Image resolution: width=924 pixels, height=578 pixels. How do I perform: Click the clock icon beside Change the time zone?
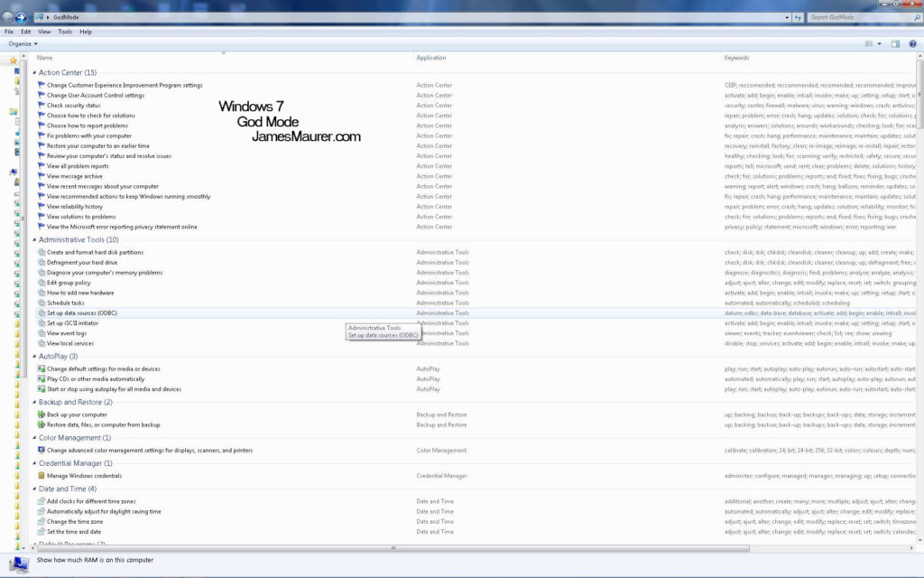click(x=40, y=521)
